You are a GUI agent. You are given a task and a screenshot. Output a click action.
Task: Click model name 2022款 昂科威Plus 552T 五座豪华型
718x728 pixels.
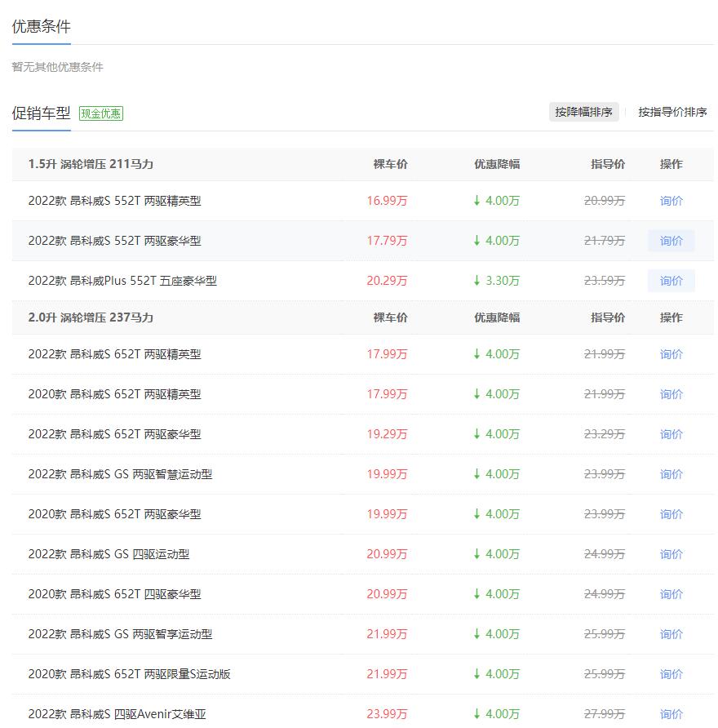[122, 281]
